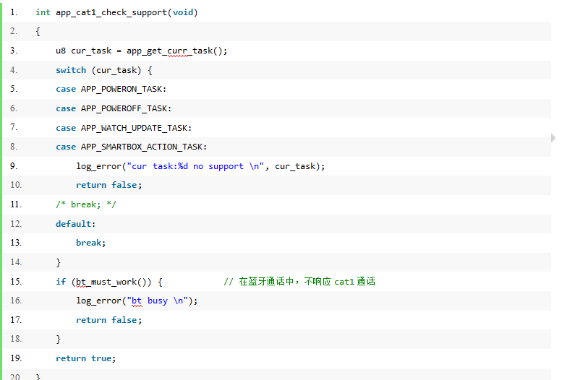This screenshot has width=588, height=380.
Task: Click the closing brace on line 18
Action: (x=58, y=339)
